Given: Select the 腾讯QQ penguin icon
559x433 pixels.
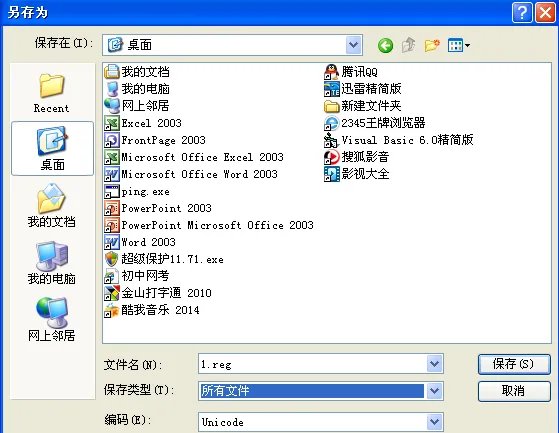Looking at the screenshot, I should (x=332, y=72).
